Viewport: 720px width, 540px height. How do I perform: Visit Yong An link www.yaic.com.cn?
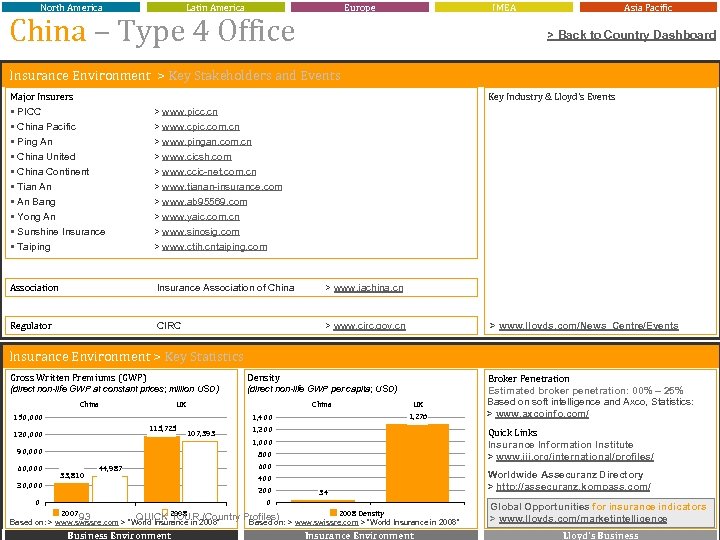(x=201, y=217)
